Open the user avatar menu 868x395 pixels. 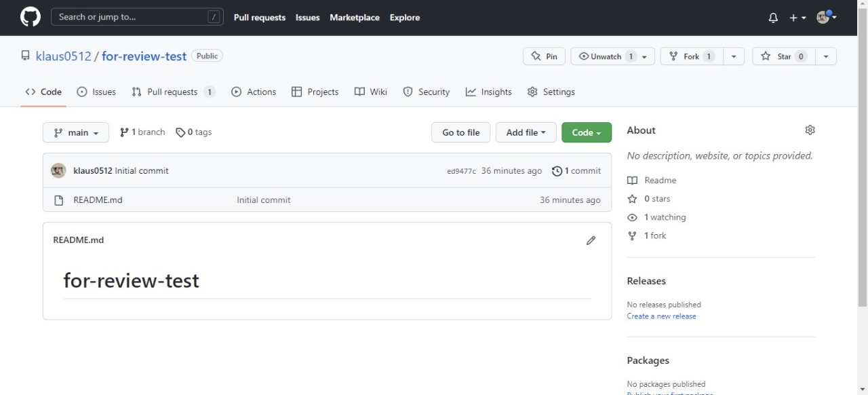[827, 17]
